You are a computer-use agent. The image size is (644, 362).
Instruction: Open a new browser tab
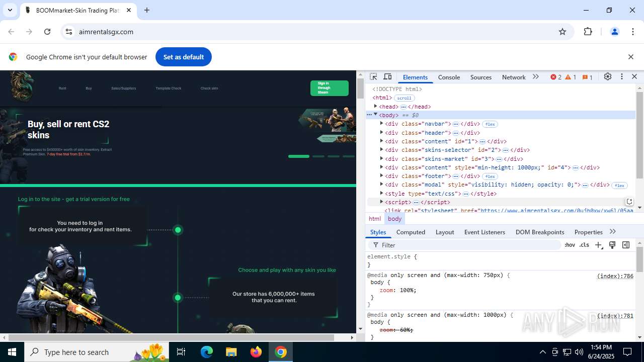(x=146, y=10)
